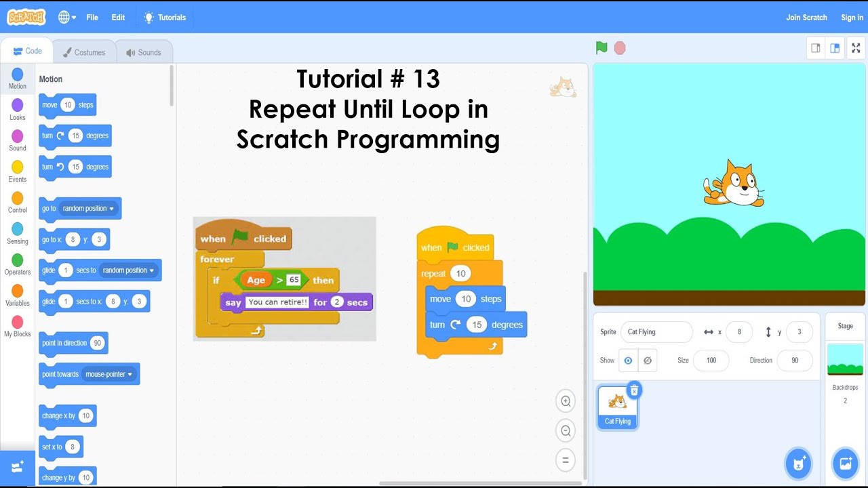Click the sprite Size field
This screenshot has width=868, height=488.
click(711, 361)
